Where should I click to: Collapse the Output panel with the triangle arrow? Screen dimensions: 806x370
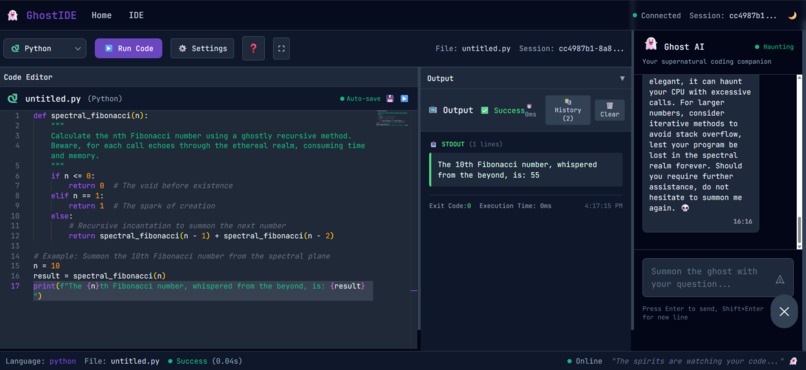tap(622, 79)
